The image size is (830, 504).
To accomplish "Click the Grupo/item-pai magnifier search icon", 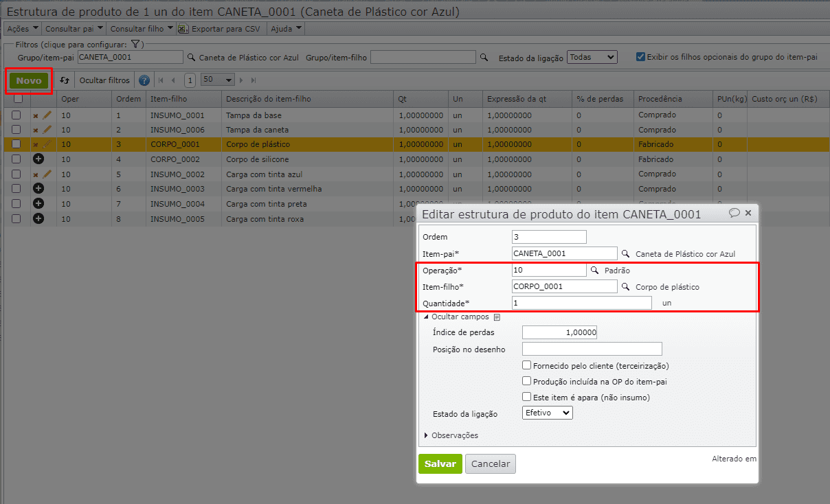I will click(192, 58).
